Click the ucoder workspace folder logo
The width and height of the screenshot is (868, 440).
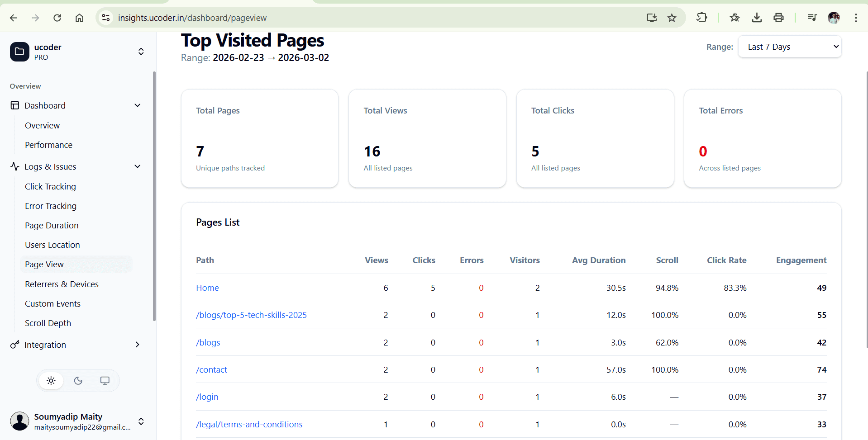click(19, 52)
